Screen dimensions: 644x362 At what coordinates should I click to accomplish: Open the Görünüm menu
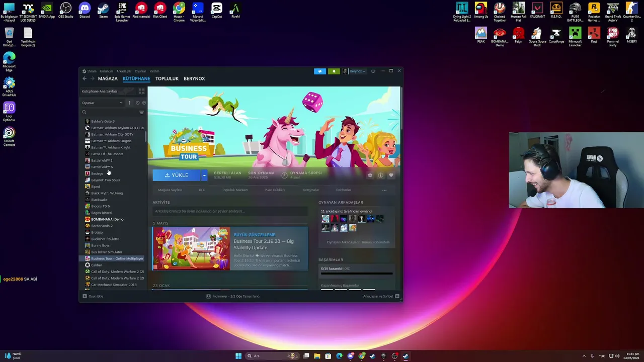106,71
